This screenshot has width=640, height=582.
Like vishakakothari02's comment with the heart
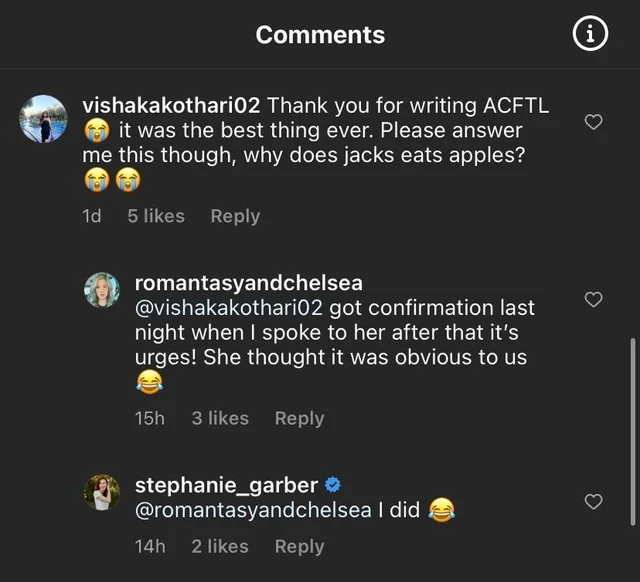click(x=593, y=122)
